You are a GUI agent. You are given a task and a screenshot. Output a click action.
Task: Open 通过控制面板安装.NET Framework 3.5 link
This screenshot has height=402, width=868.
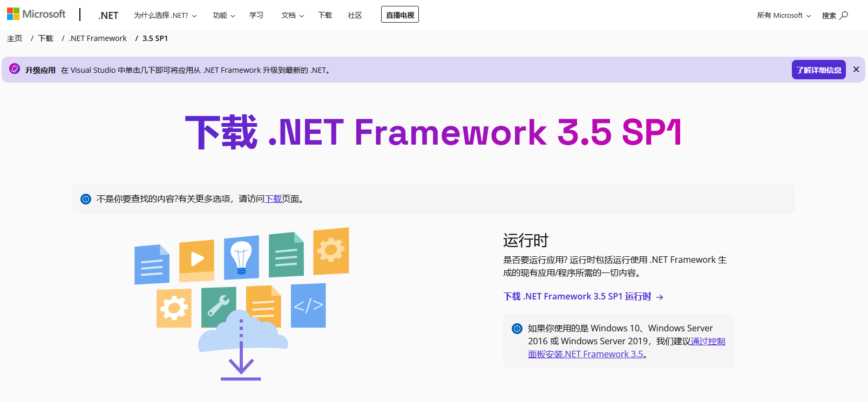pyautogui.click(x=627, y=348)
